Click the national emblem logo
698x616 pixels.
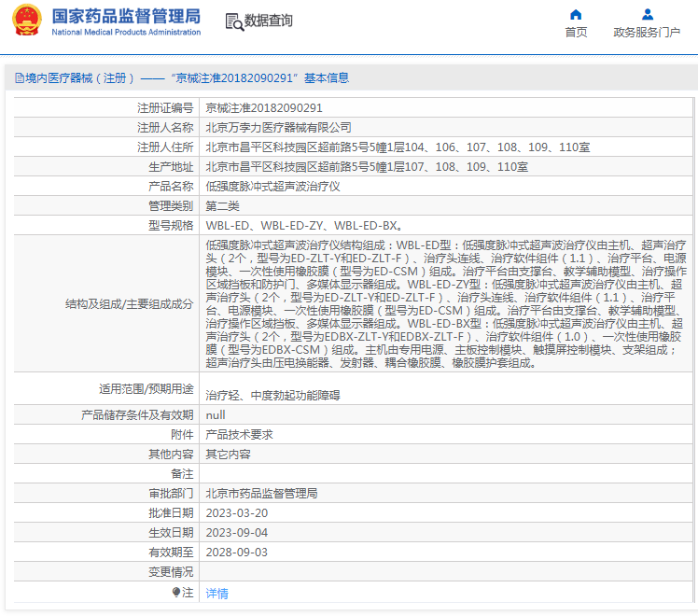[x=27, y=20]
